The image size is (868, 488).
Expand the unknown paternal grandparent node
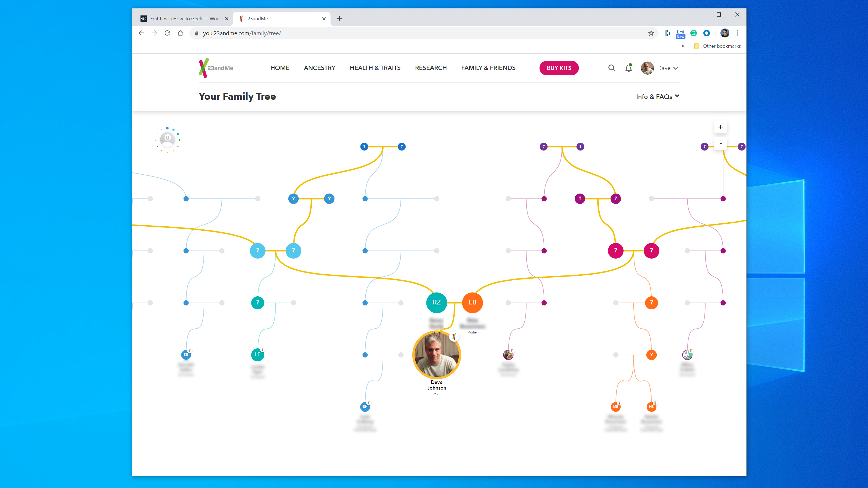(293, 250)
